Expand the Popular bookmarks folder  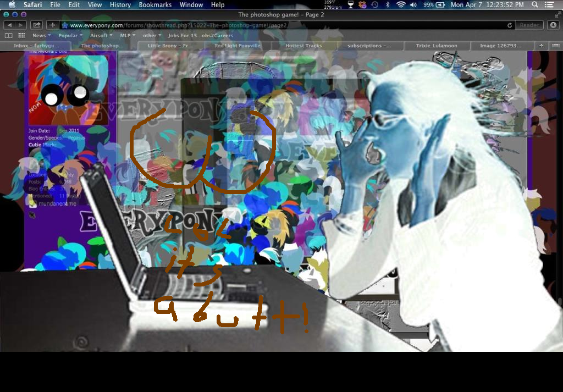[70, 36]
